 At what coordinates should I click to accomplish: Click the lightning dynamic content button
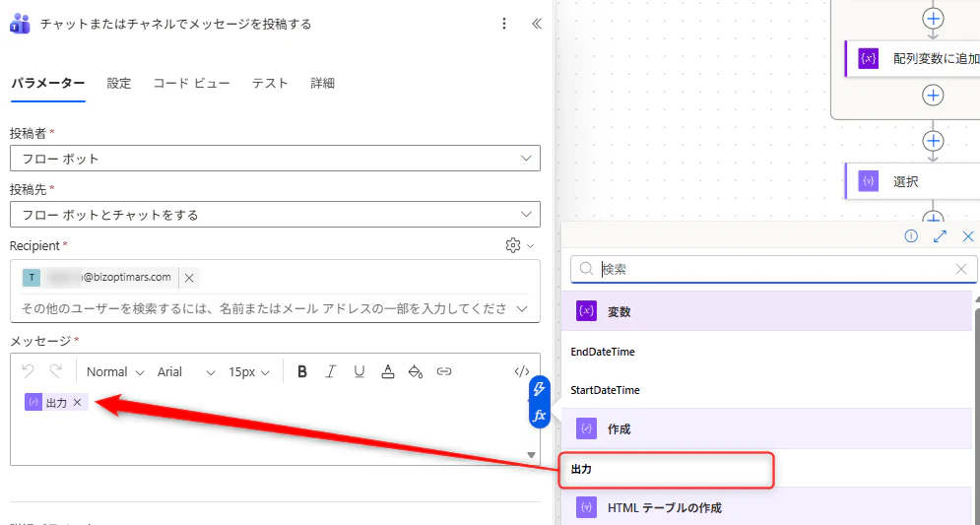[540, 389]
